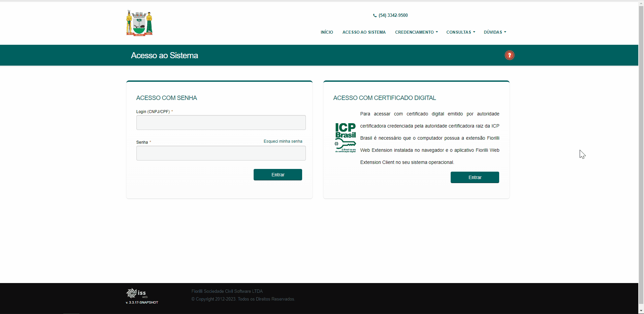Click the municipal coat of arms logo
Screen dimensions: 644x314
point(139,23)
